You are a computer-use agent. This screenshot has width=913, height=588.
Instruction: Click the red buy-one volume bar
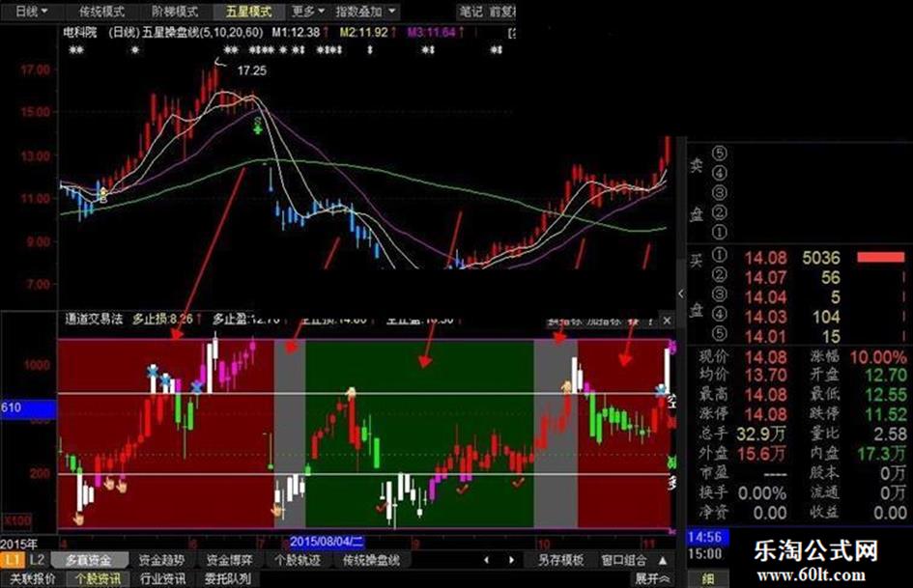(880, 258)
